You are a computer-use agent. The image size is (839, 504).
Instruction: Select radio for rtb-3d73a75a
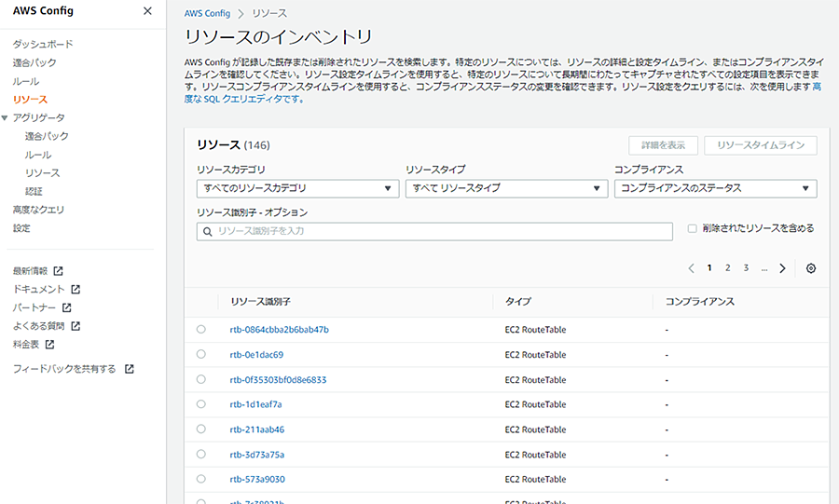[201, 454]
